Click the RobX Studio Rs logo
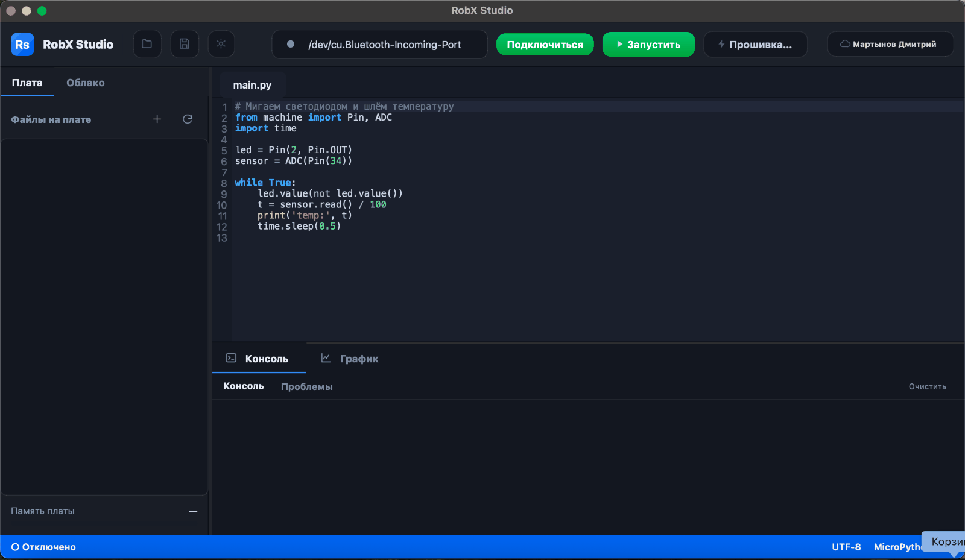965x560 pixels. tap(22, 45)
